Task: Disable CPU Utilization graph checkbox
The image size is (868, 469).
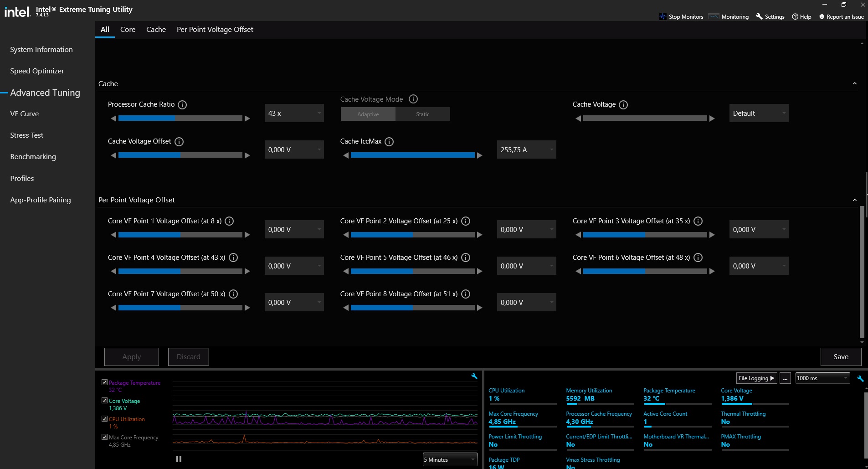Action: [104, 419]
